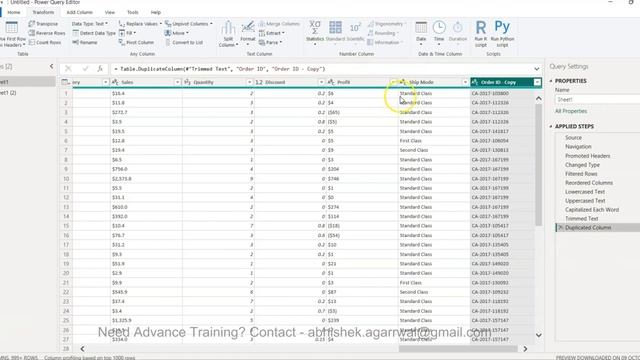Click the Transpose icon
This screenshot has width=640, height=360.
click(31, 24)
